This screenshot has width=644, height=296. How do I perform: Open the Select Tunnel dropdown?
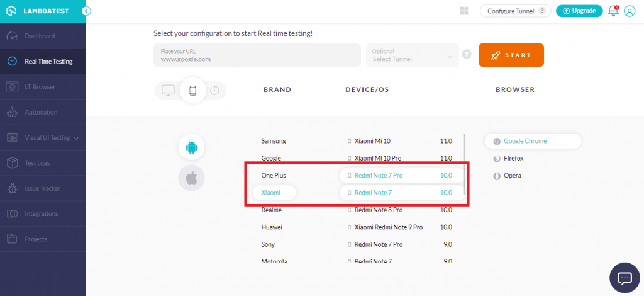pos(412,55)
